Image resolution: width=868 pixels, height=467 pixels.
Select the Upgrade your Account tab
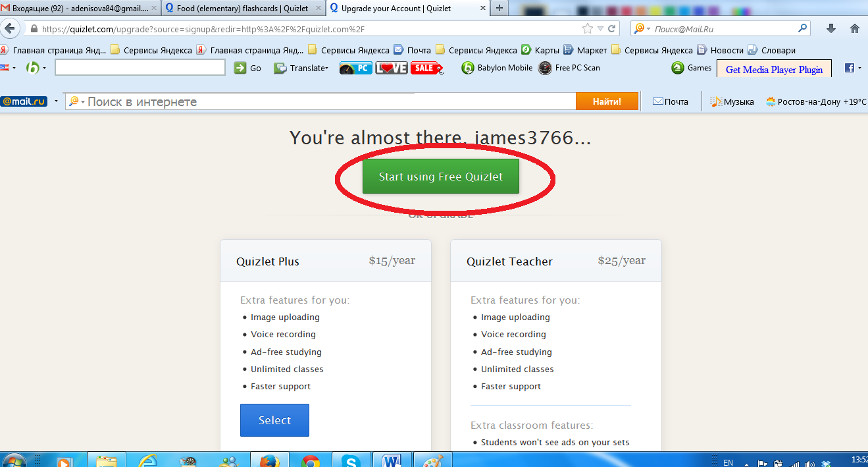point(408,9)
